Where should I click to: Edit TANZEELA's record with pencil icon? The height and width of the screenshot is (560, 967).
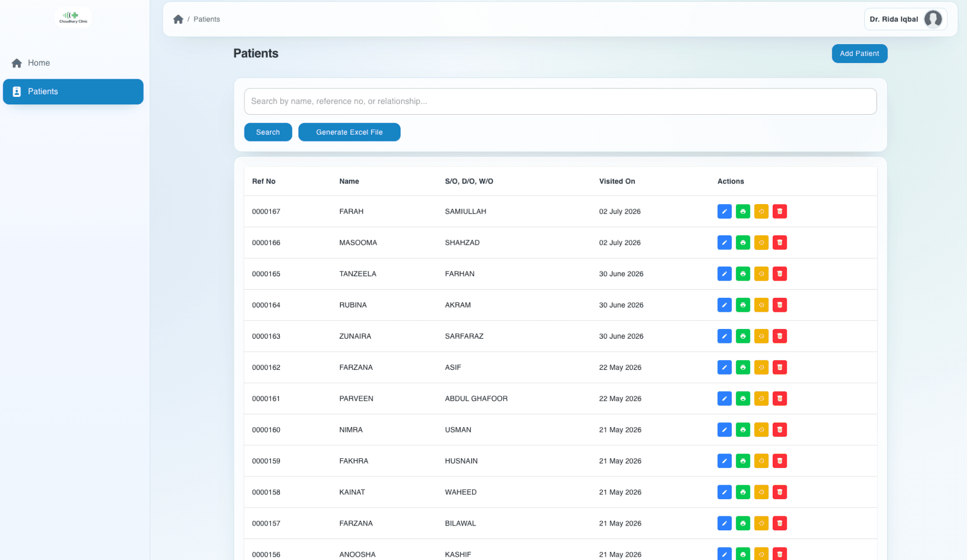click(x=724, y=274)
